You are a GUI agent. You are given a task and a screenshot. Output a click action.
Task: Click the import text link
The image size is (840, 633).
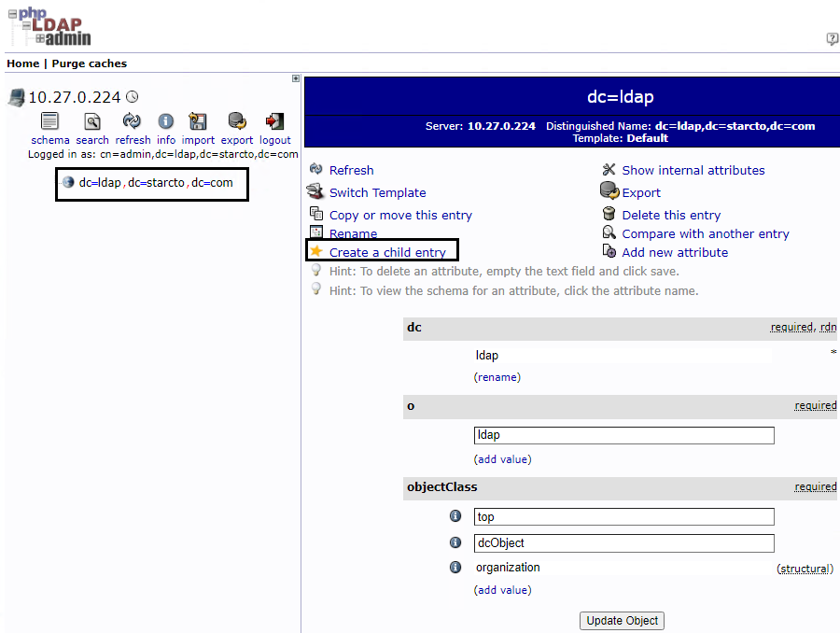[198, 140]
